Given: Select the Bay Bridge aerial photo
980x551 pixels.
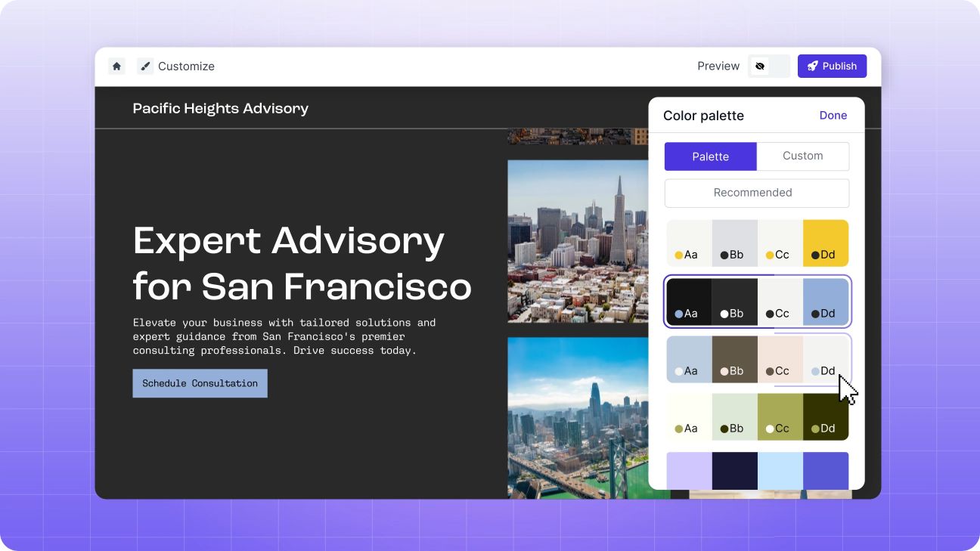Looking at the screenshot, I should pyautogui.click(x=578, y=418).
